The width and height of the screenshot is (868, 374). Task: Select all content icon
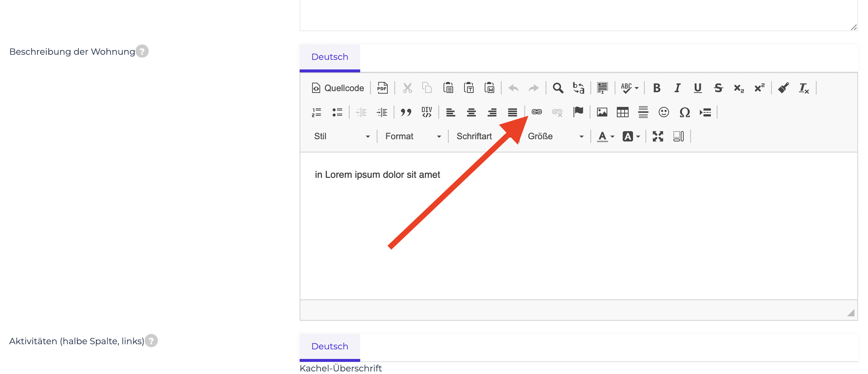(603, 88)
